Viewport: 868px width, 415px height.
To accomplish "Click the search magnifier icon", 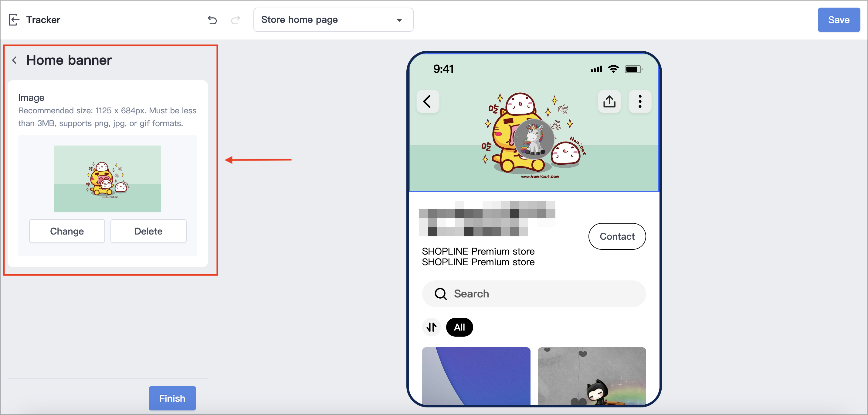I will pyautogui.click(x=440, y=293).
